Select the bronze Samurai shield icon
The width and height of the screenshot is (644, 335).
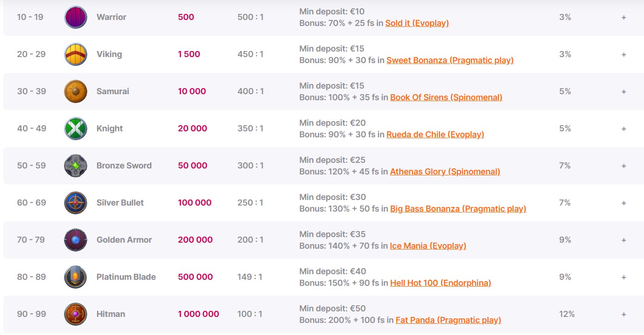tap(76, 91)
